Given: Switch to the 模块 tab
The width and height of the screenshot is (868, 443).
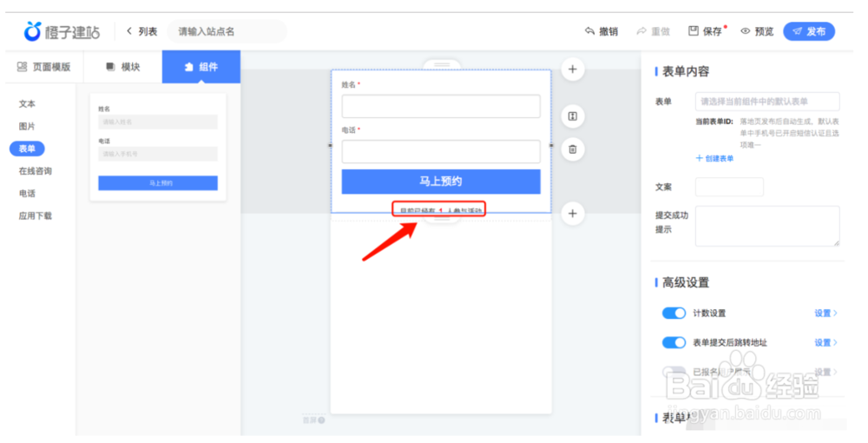Looking at the screenshot, I should pos(123,67).
